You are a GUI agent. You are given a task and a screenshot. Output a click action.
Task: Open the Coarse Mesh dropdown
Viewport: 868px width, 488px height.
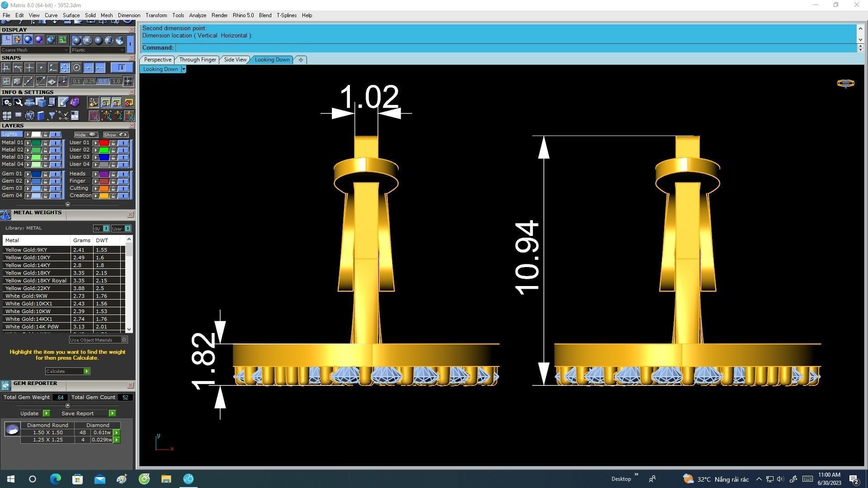pos(35,50)
